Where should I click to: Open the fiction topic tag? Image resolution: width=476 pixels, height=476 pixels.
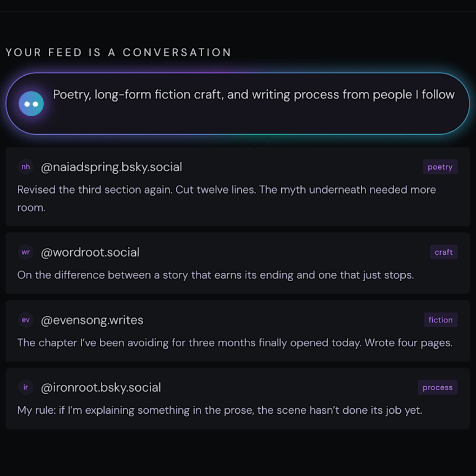point(440,320)
